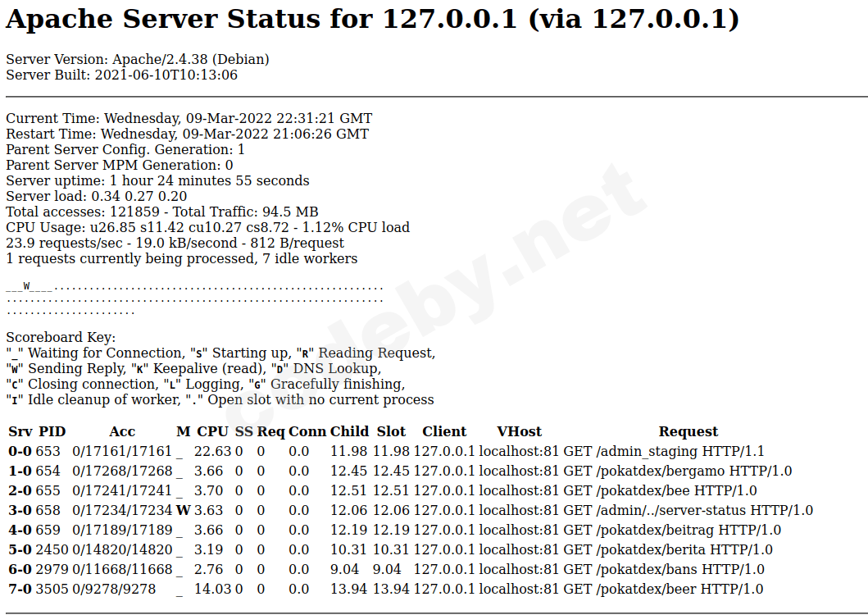Viewport: 868px width, 615px height.
Task: Click PID 2450
Action: click(x=52, y=549)
